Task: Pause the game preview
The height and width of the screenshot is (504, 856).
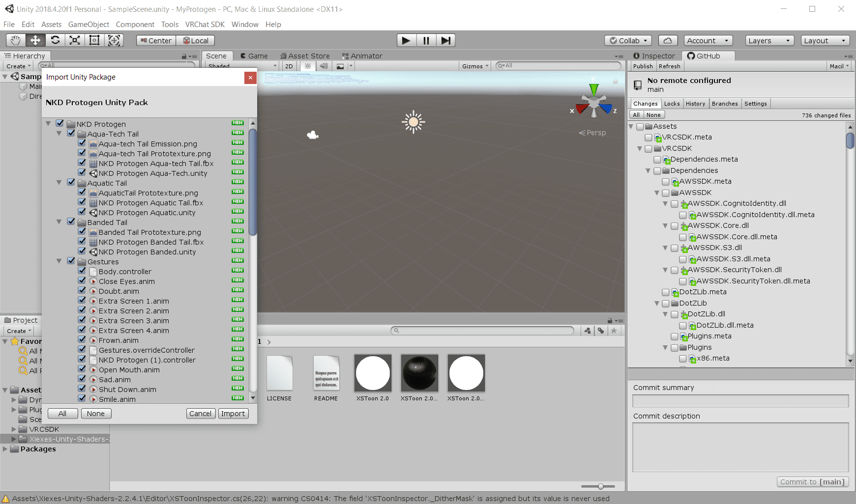Action: pyautogui.click(x=426, y=40)
